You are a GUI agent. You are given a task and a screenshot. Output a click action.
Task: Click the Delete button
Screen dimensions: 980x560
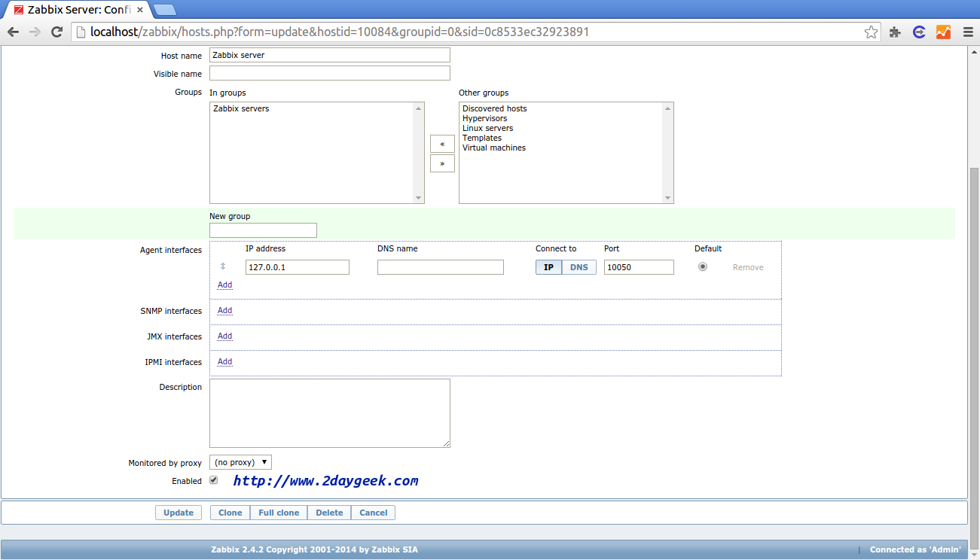(329, 513)
